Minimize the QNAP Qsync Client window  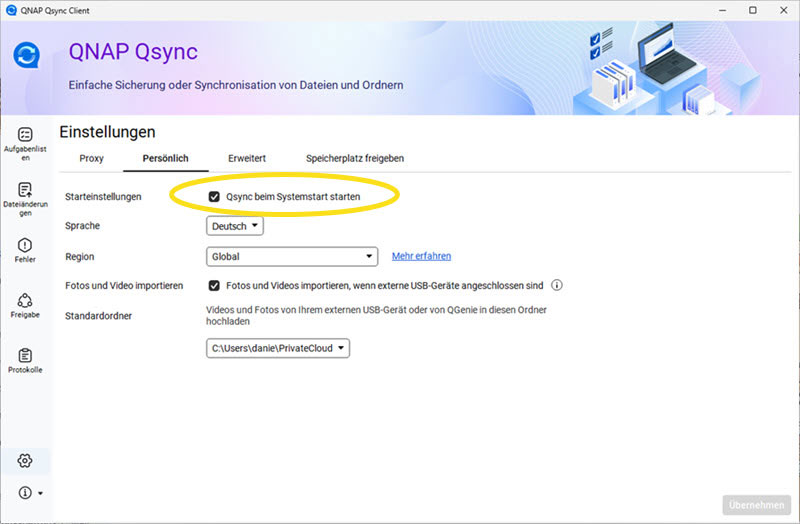point(722,10)
